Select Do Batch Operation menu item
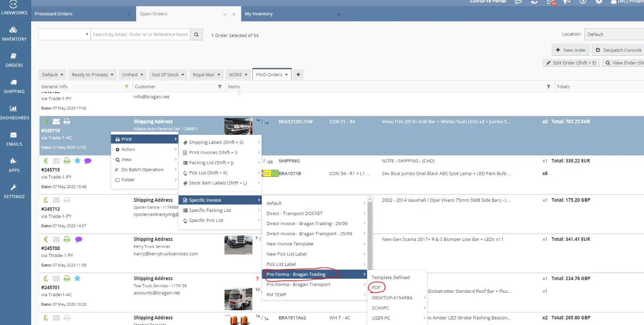The image size is (644, 325). 144,170
